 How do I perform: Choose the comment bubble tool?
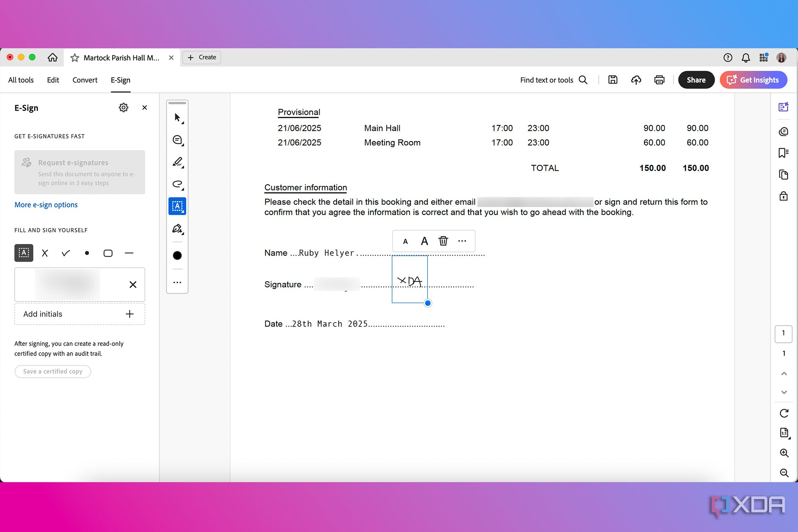point(177,140)
